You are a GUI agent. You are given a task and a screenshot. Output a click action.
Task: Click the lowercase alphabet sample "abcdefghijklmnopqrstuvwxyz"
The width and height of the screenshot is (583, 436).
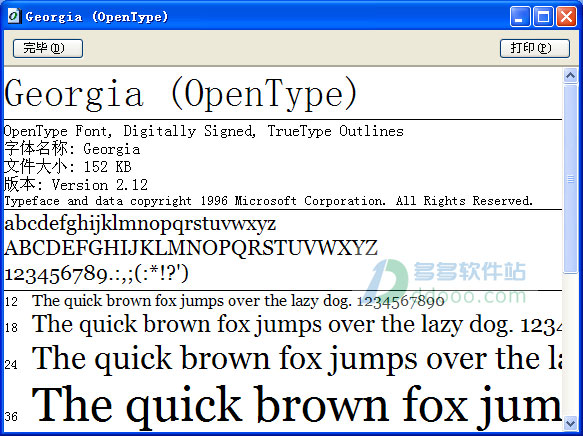[140, 224]
